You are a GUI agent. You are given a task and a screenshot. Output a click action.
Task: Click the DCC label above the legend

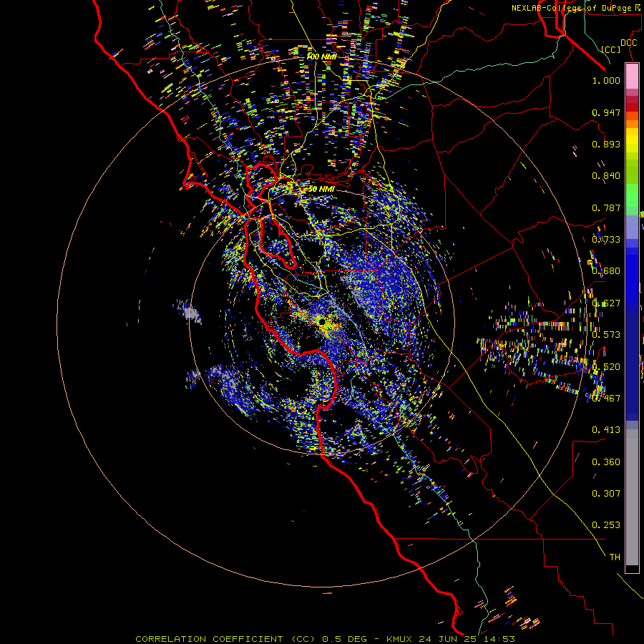tap(628, 43)
